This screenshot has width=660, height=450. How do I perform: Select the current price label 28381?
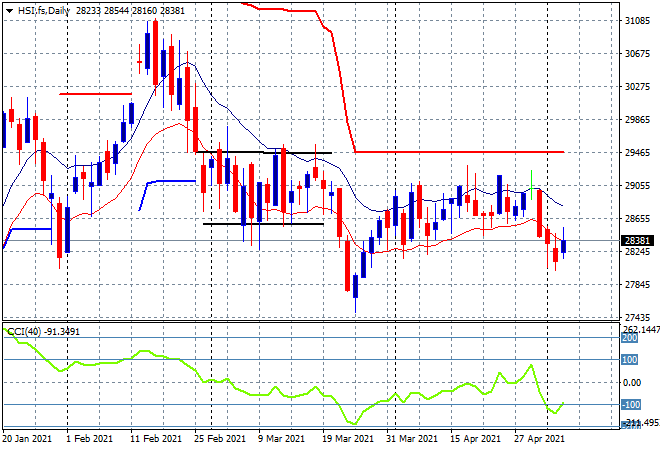638,240
